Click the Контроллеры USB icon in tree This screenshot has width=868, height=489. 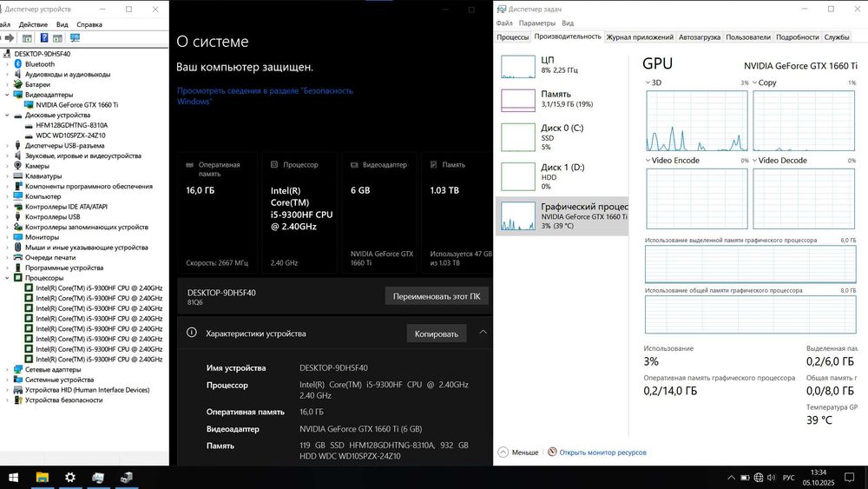click(x=17, y=216)
